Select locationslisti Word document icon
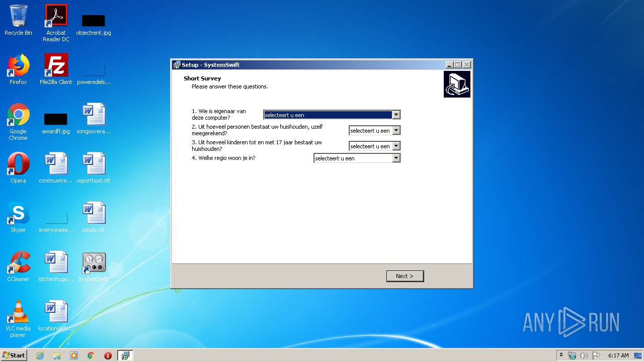 [56, 316]
